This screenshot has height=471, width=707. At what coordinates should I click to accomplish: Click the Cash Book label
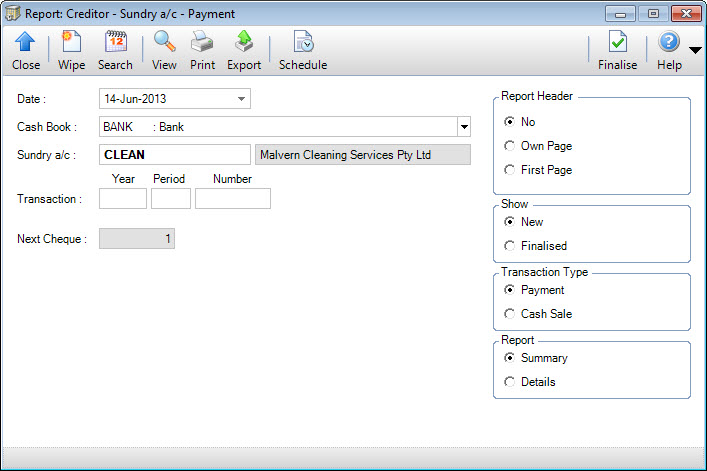pyautogui.click(x=47, y=127)
